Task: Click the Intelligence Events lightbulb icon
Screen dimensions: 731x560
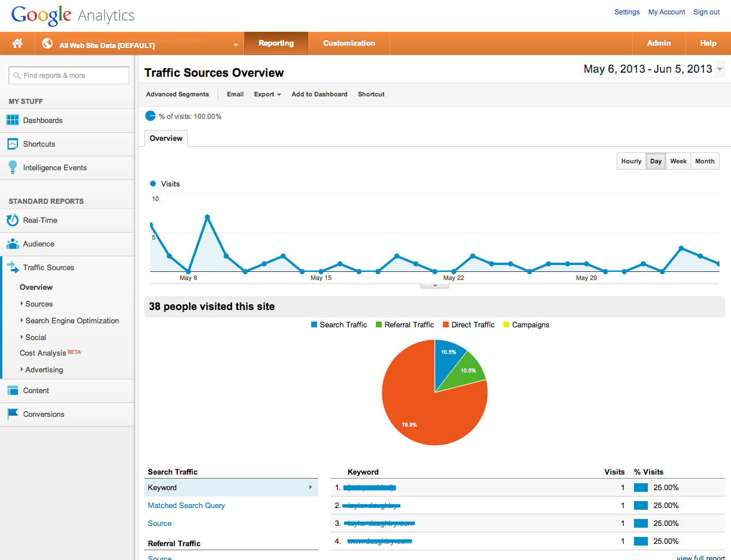Action: [13, 167]
